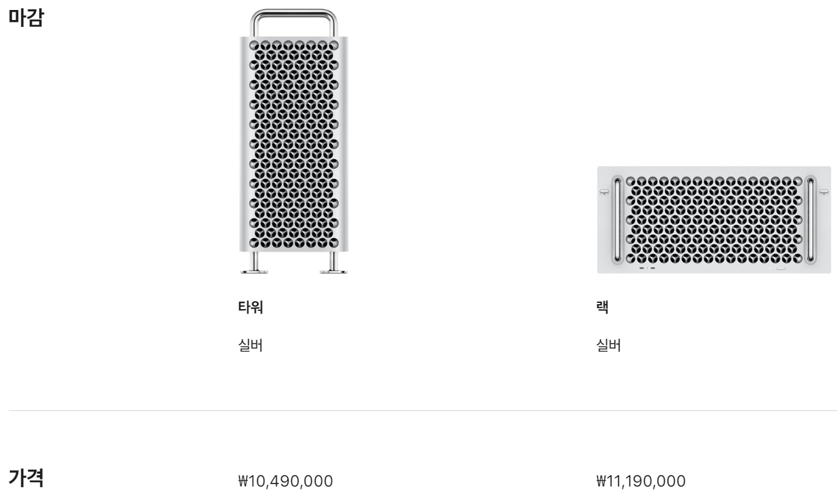
Task: Click the 가격 section heading
Action: (x=26, y=478)
